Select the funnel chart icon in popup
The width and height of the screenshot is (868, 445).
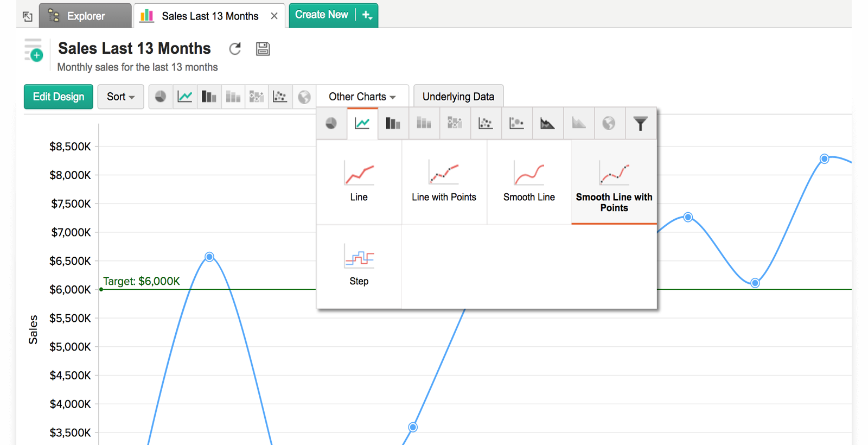pos(640,124)
